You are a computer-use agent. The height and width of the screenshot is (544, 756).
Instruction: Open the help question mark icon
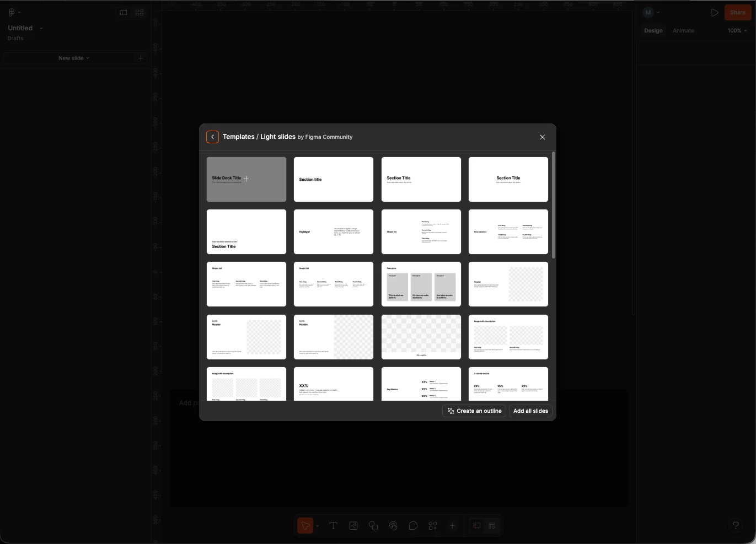coord(736,525)
